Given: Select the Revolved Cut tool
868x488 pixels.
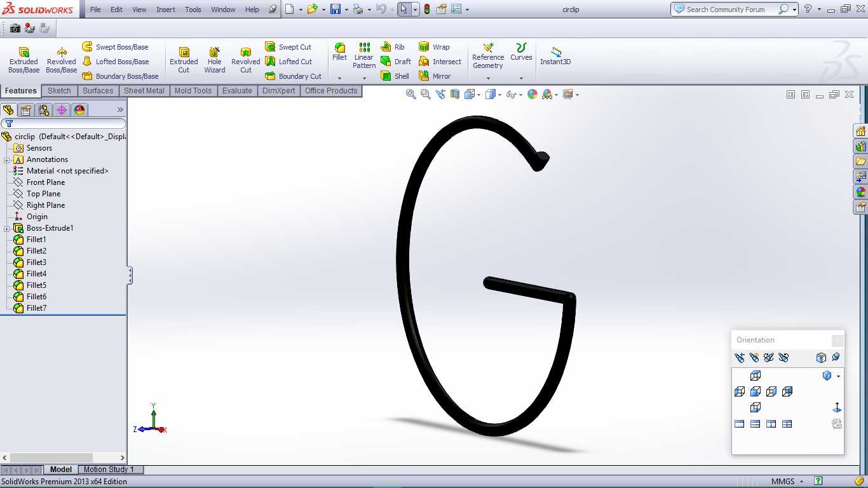Looking at the screenshot, I should pos(246,60).
